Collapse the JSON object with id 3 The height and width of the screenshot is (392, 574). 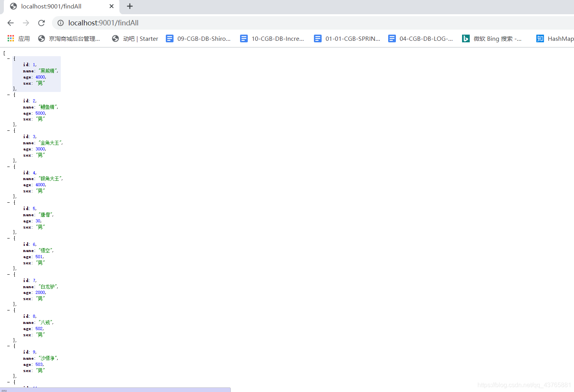coord(8,130)
